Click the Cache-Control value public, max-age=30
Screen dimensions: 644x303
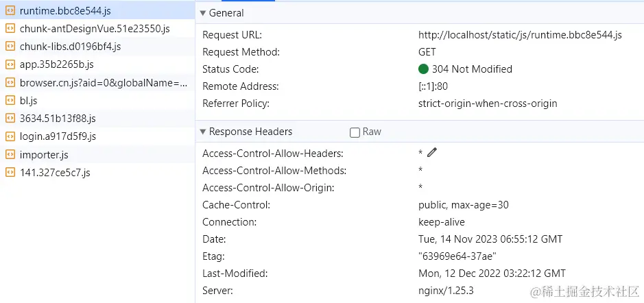click(464, 205)
